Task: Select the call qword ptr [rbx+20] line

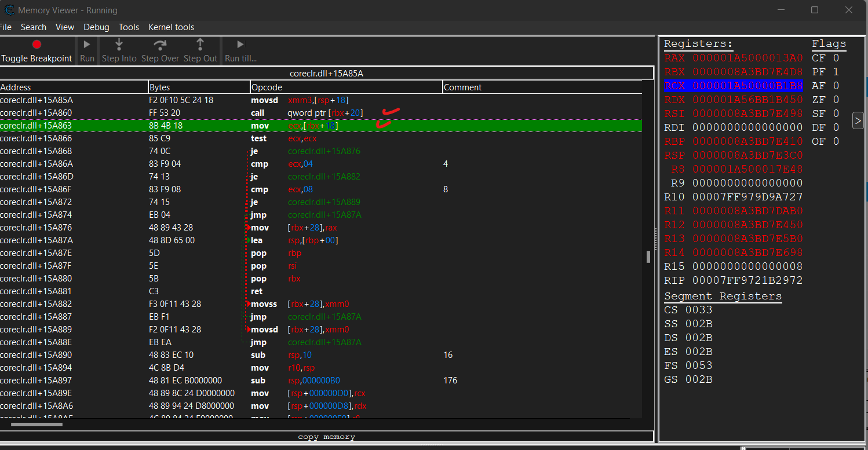Action: coord(321,113)
